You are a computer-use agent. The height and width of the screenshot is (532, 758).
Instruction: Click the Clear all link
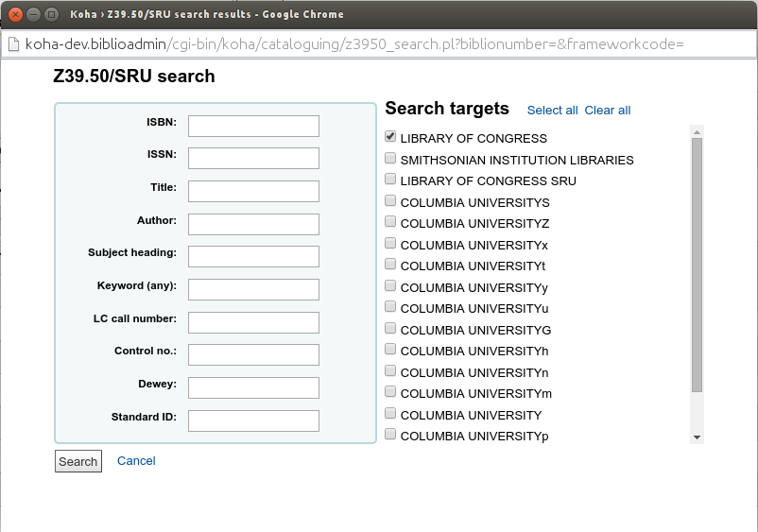(x=607, y=111)
